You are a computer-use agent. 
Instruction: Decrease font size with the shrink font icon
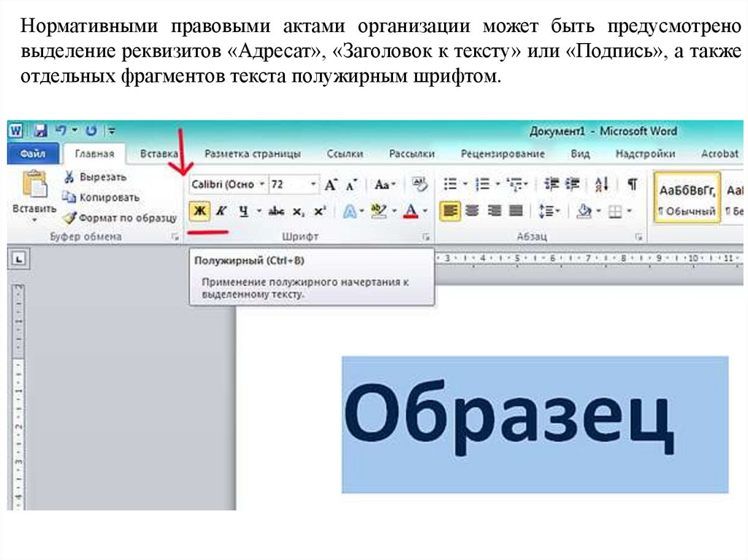pyautogui.click(x=351, y=185)
